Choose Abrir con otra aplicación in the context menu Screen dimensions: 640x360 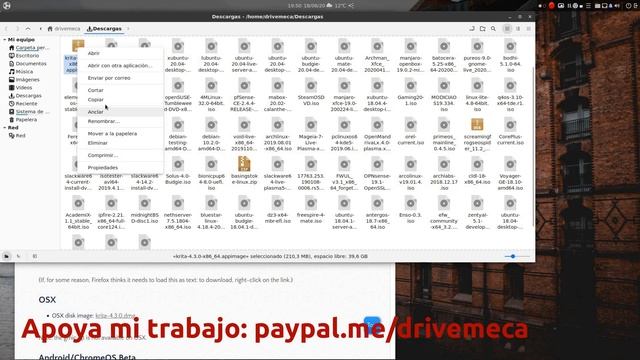pyautogui.click(x=121, y=65)
